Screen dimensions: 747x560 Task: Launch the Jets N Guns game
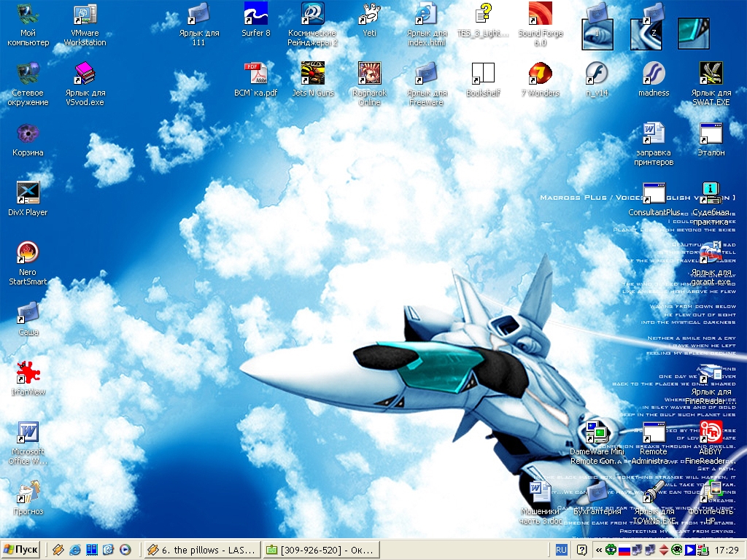(x=312, y=80)
